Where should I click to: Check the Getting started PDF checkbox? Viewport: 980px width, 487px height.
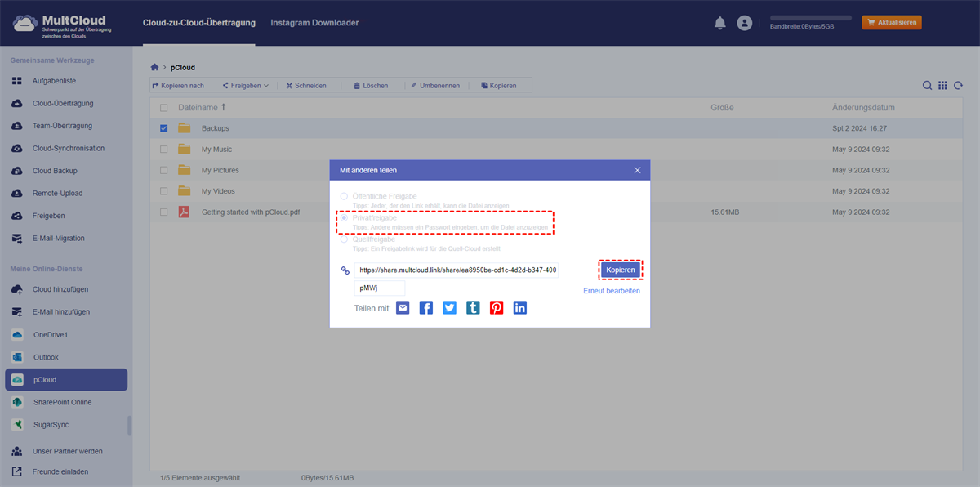[164, 212]
